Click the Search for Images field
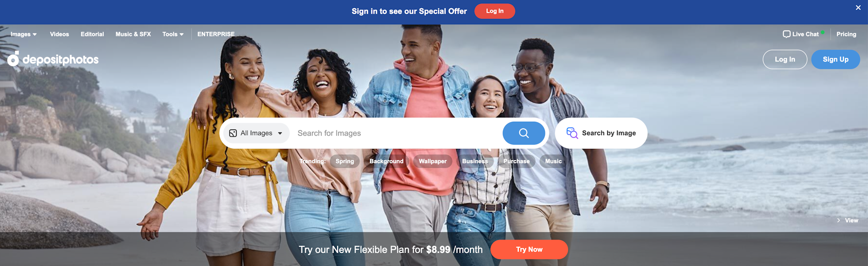Image resolution: width=868 pixels, height=266 pixels. [x=397, y=133]
